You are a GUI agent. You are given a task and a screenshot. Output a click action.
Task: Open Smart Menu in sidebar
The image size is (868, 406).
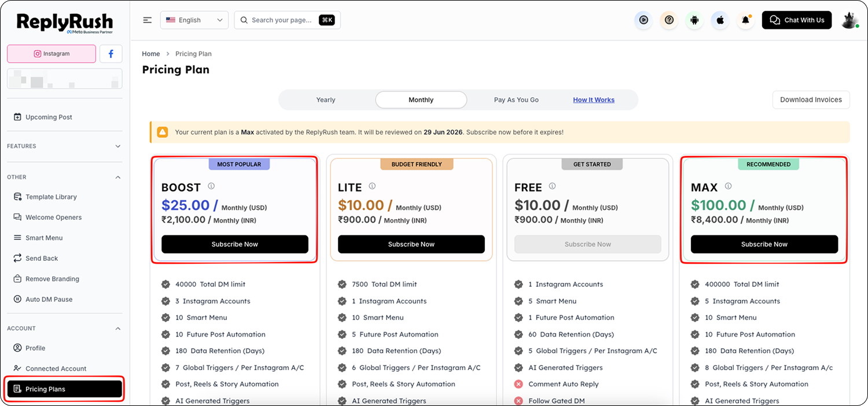(x=38, y=238)
